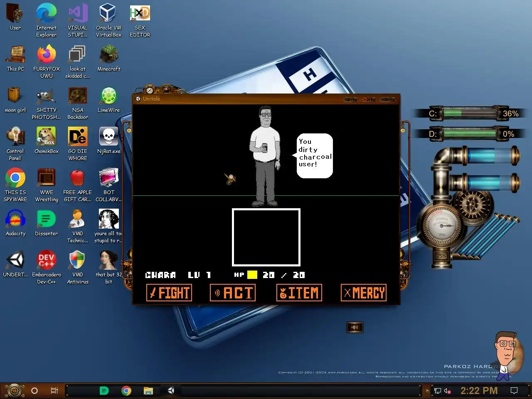532x399 pixels.
Task: Launch the LimeWire desktop icon
Action: tap(108, 100)
